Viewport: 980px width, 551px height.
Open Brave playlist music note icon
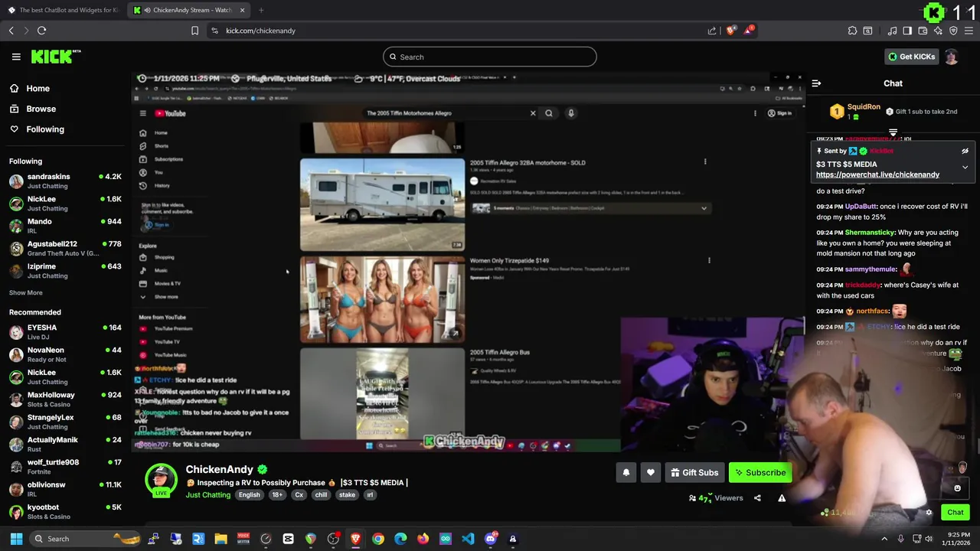892,31
